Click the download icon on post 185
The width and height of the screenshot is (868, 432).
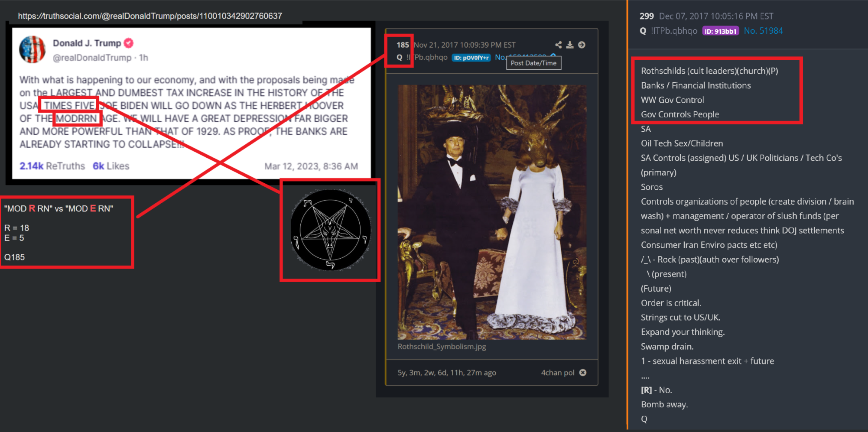tap(570, 45)
